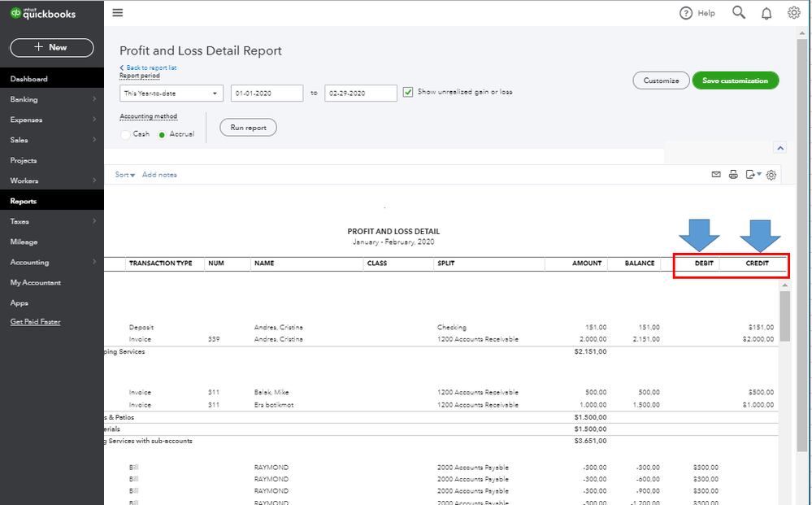Open the Sort dropdown
The height and width of the screenshot is (505, 812).
(x=124, y=175)
